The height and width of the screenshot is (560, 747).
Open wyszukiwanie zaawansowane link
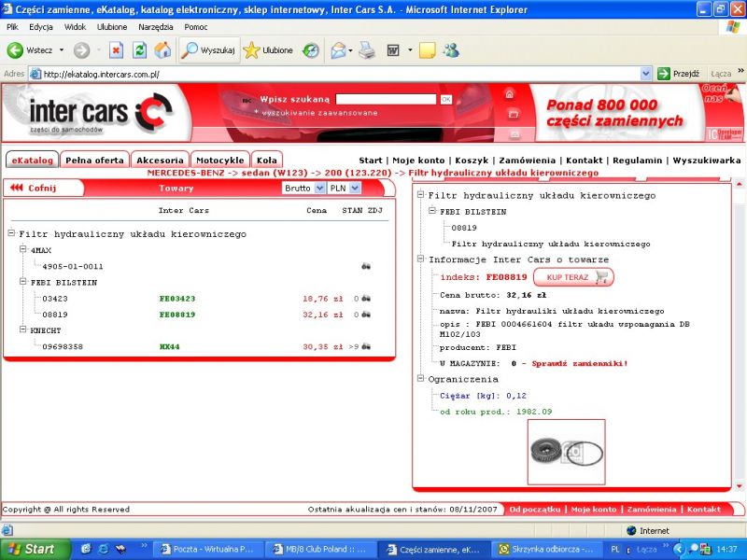pyautogui.click(x=319, y=113)
